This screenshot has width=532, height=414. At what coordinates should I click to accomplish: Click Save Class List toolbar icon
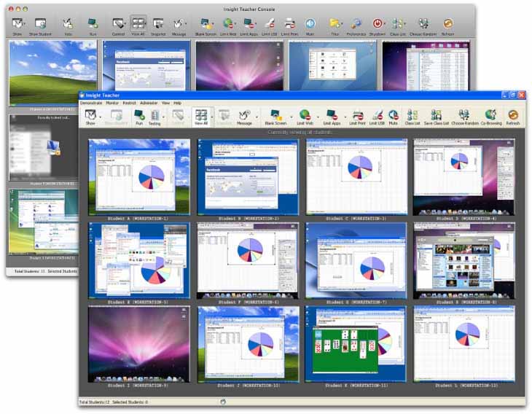[x=436, y=117]
